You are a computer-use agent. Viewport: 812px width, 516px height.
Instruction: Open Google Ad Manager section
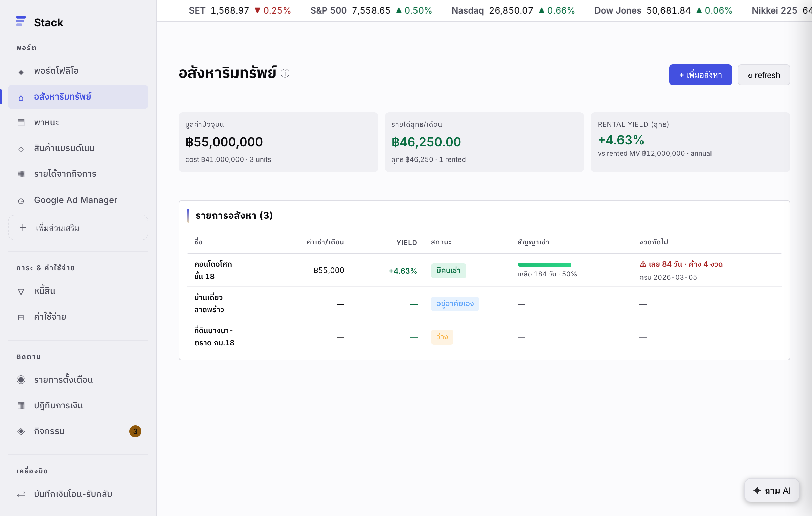(x=78, y=200)
